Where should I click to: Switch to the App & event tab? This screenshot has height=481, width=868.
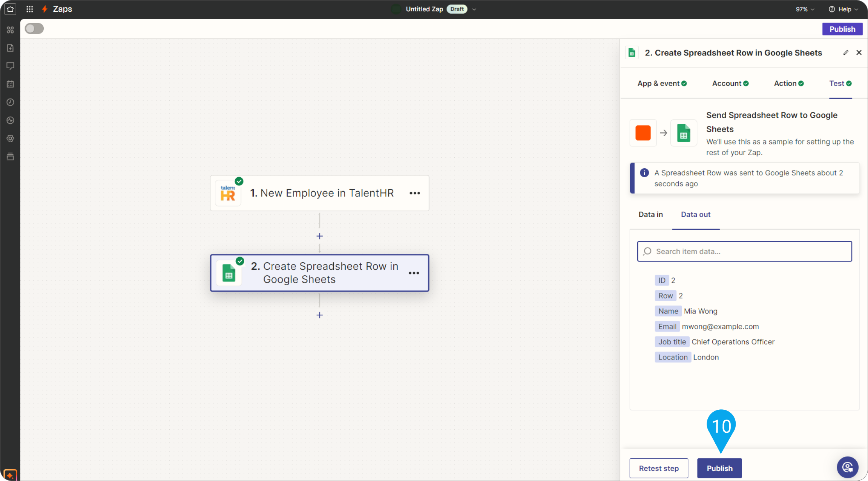662,83
